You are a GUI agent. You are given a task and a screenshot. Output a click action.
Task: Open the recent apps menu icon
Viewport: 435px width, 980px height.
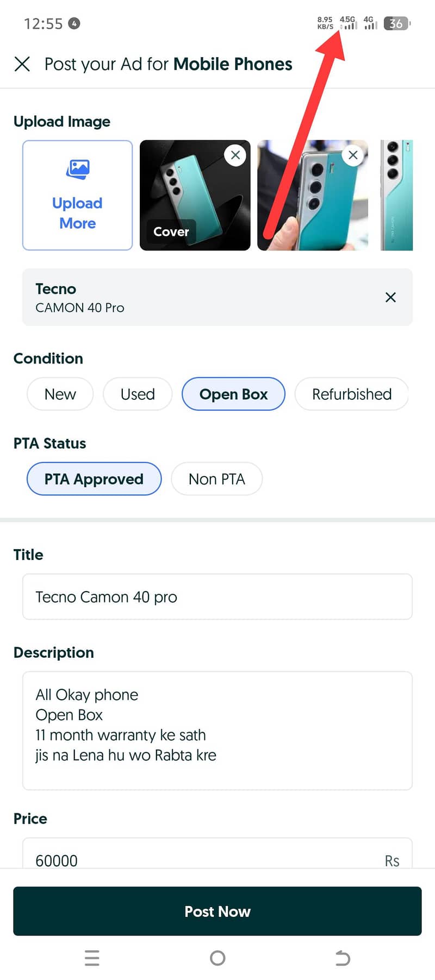pos(92,958)
